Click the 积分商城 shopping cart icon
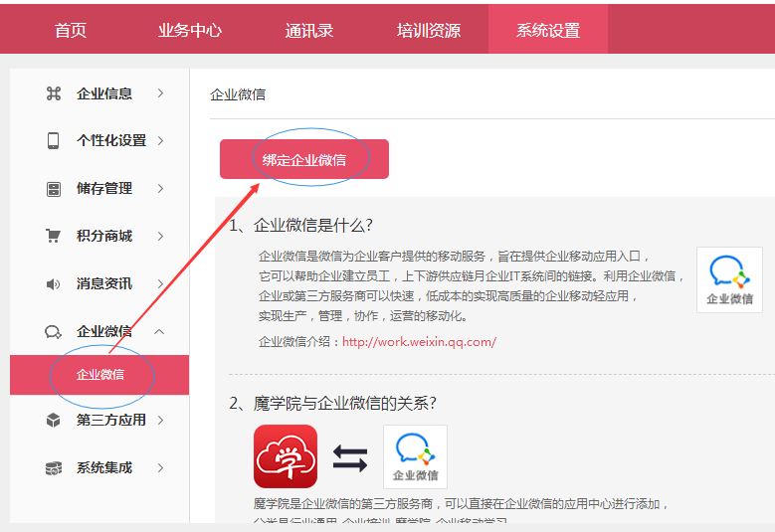Viewport: 775px width, 532px height. pos(53,236)
